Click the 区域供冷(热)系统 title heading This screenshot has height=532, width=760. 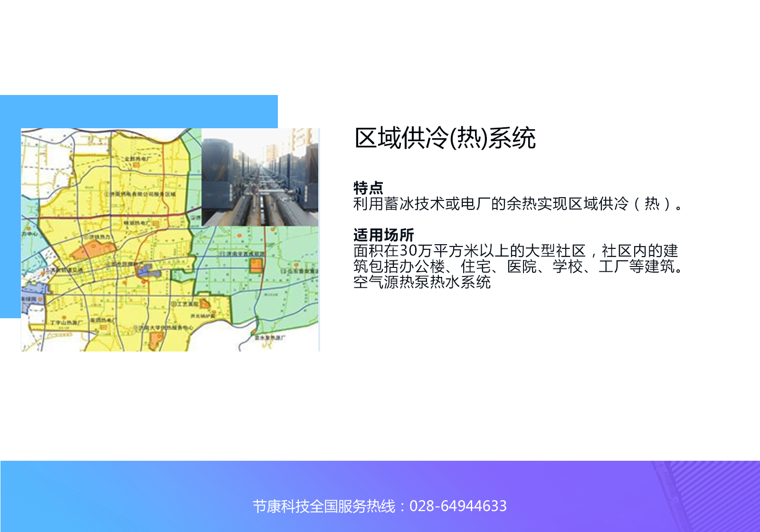(x=445, y=138)
